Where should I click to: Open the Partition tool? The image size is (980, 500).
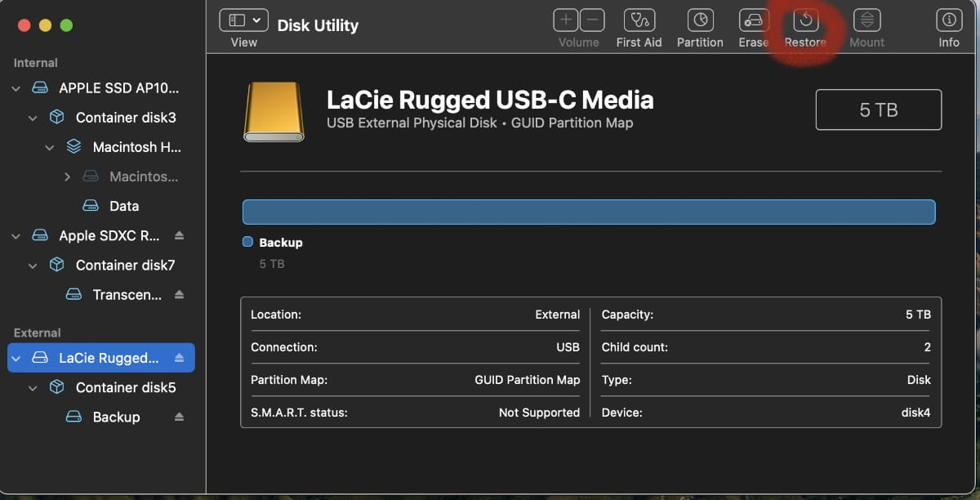[x=700, y=21]
